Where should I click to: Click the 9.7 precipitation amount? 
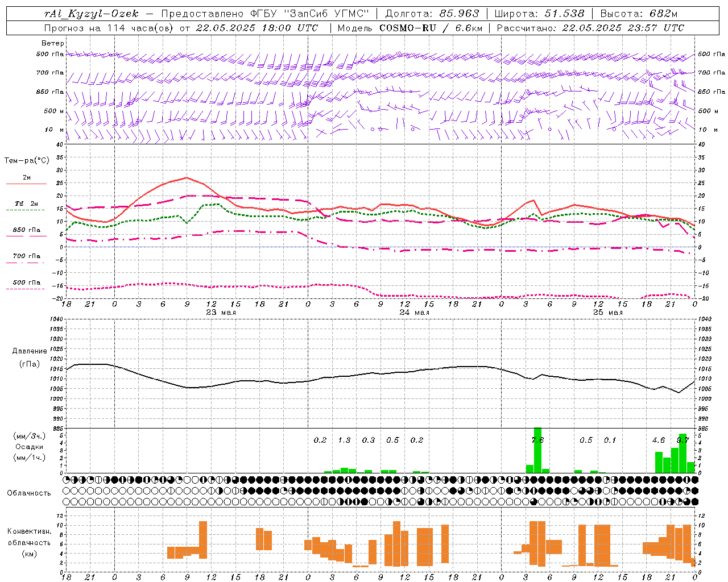click(x=682, y=440)
